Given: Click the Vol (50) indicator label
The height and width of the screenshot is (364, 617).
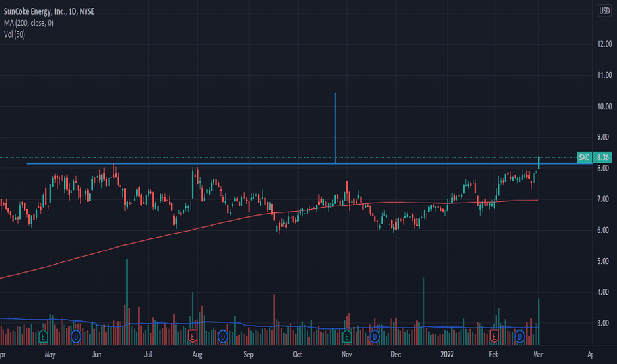Looking at the screenshot, I should 14,34.
